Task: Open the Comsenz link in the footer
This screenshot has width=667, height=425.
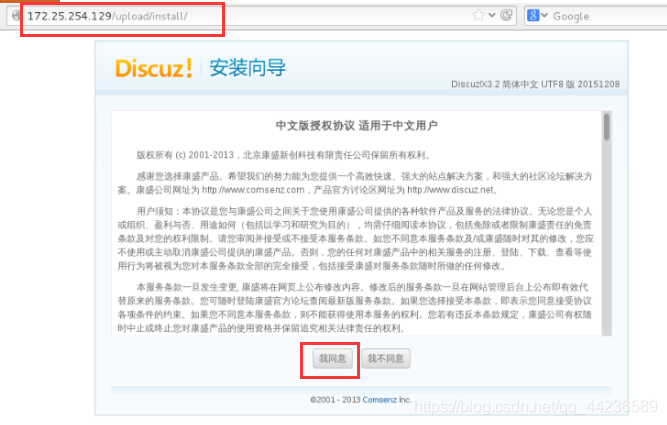Action: pos(379,400)
